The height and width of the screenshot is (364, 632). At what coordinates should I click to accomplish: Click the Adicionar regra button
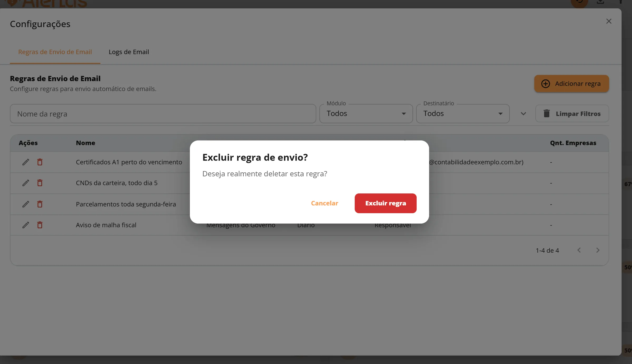pos(571,84)
